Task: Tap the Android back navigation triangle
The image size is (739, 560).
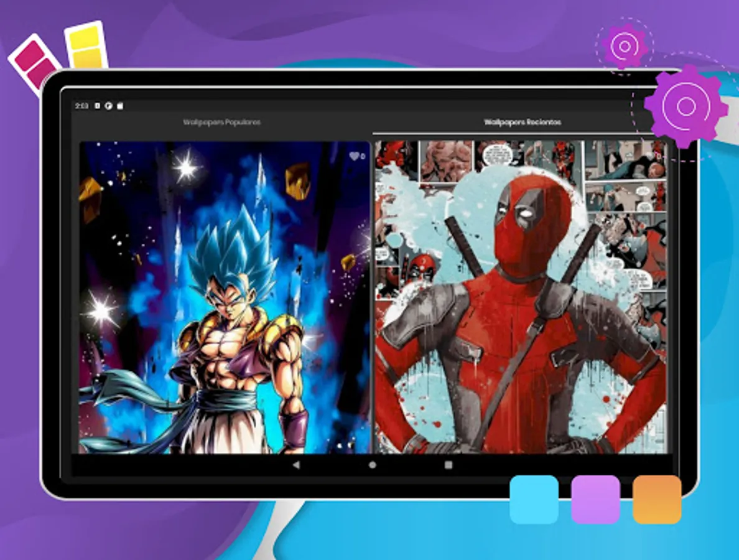Action: (296, 465)
